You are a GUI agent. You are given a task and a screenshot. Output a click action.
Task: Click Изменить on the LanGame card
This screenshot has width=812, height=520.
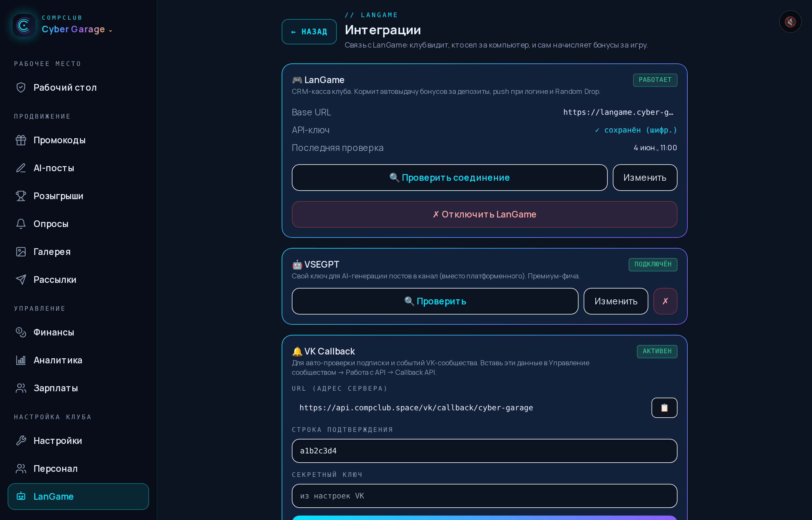645,178
